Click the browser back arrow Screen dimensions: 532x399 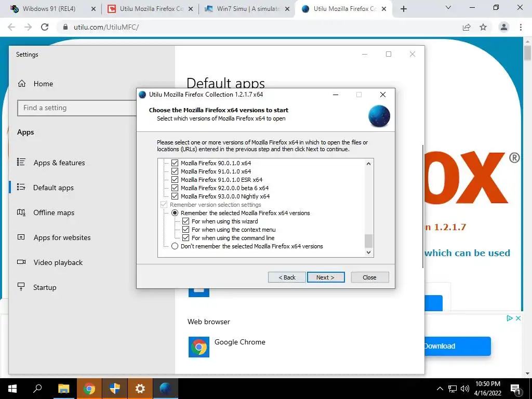(x=11, y=27)
